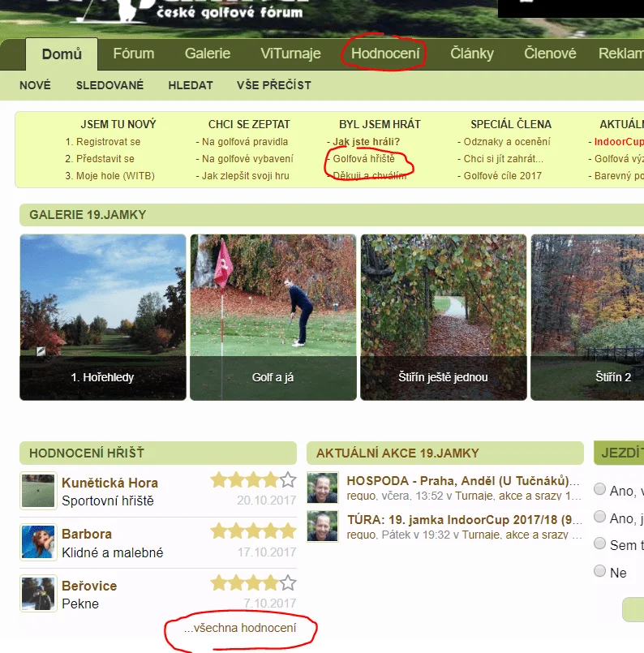Open the Domů tab
Screen dimensions: 644x653
(62, 54)
